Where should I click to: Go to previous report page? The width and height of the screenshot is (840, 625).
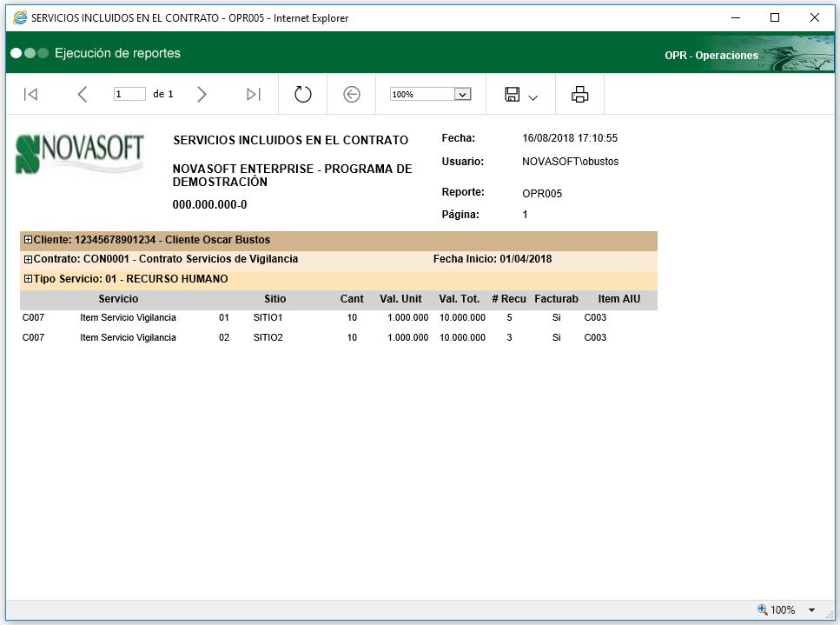click(82, 95)
